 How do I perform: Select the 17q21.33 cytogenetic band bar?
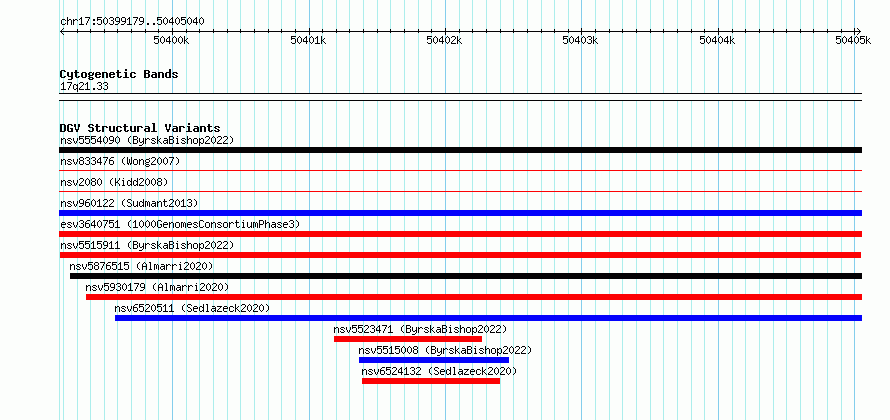click(x=460, y=97)
